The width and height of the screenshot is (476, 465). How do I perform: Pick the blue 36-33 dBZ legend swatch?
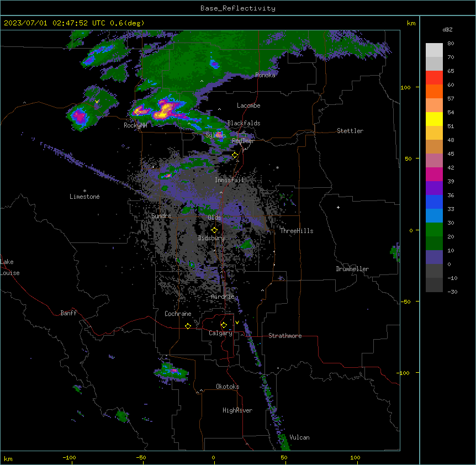tap(434, 202)
